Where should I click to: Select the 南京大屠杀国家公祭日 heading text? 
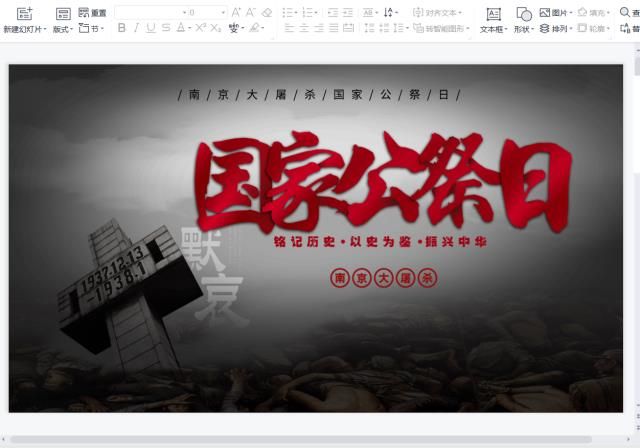320,95
